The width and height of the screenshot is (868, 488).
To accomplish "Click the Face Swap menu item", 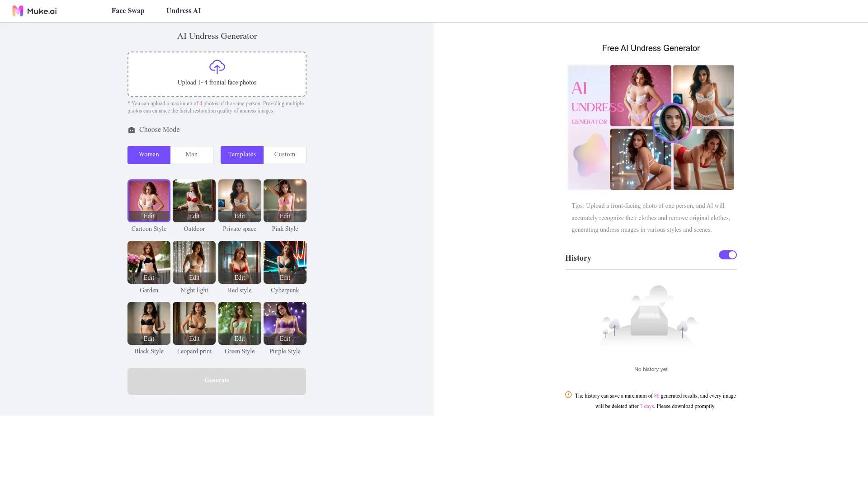I will (x=127, y=11).
